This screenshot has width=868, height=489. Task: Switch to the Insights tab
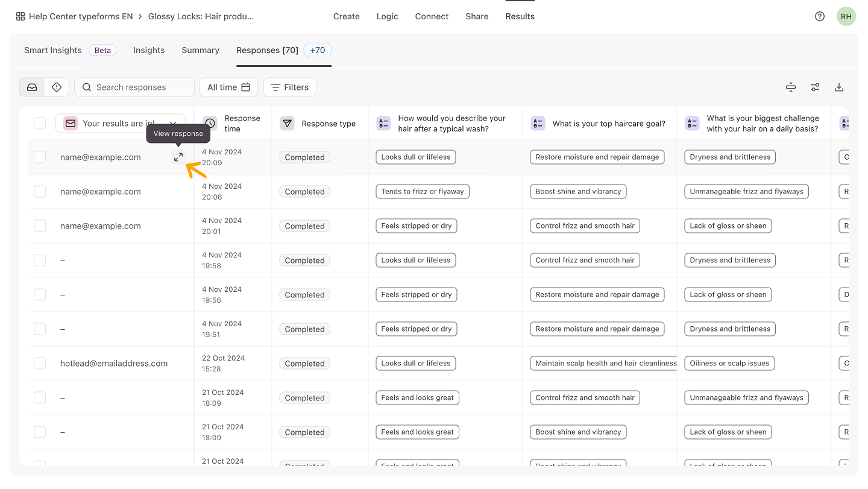149,51
